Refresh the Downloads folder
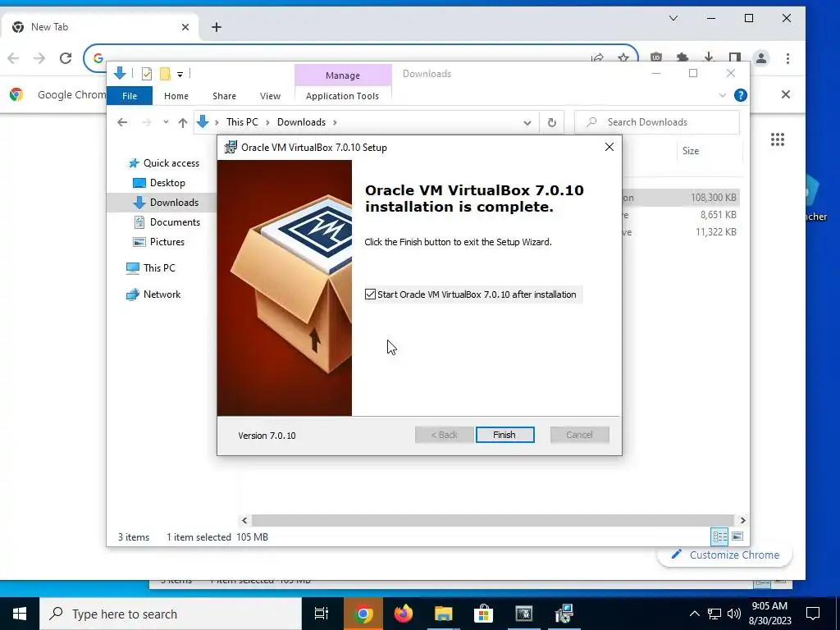Image resolution: width=840 pixels, height=630 pixels. 552,123
